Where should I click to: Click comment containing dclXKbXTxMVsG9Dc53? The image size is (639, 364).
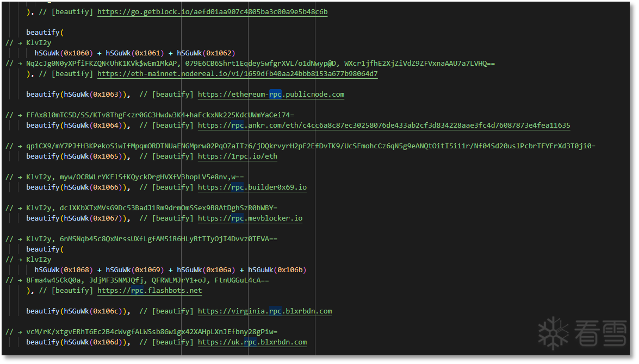[x=141, y=208]
